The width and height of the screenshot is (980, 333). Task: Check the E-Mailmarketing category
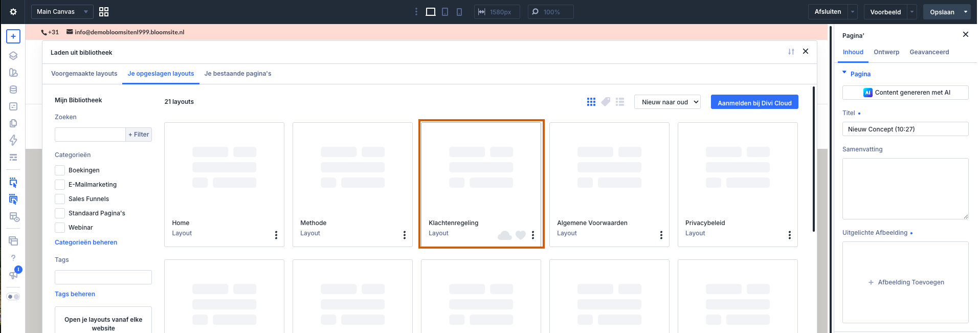[60, 185]
